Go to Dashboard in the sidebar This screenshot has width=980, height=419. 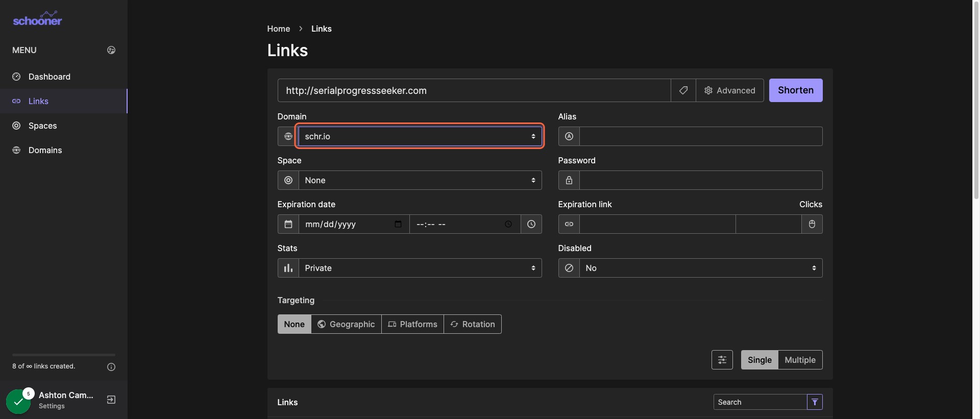click(x=64, y=77)
